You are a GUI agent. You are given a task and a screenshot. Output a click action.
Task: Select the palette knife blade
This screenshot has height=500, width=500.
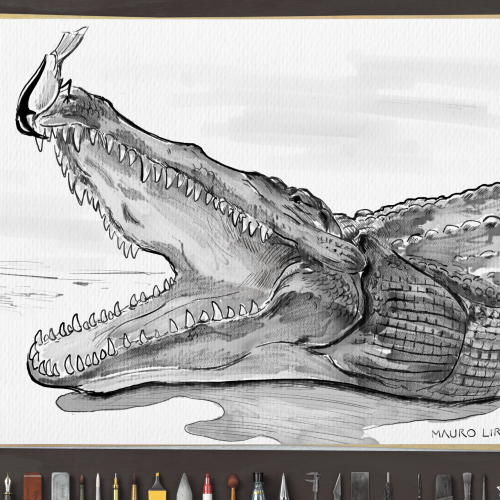click(338, 487)
